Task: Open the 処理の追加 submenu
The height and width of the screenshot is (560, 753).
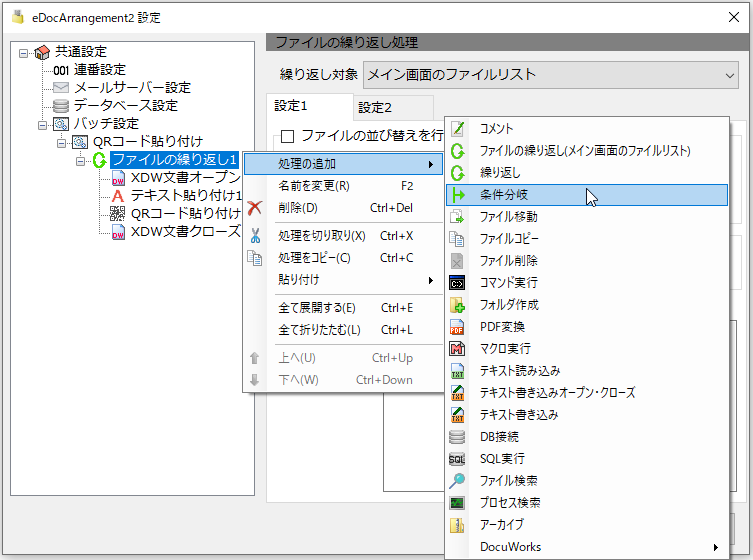Action: point(344,164)
